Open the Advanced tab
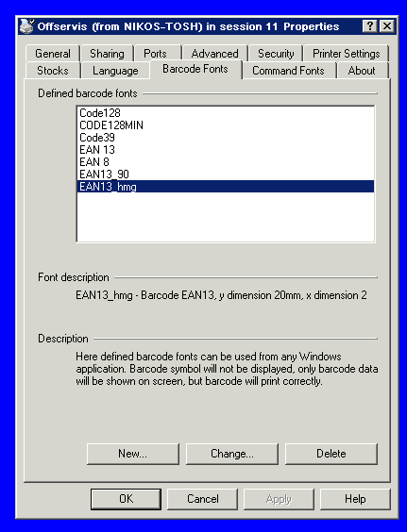Screen dimensions: 407x532 click(214, 54)
